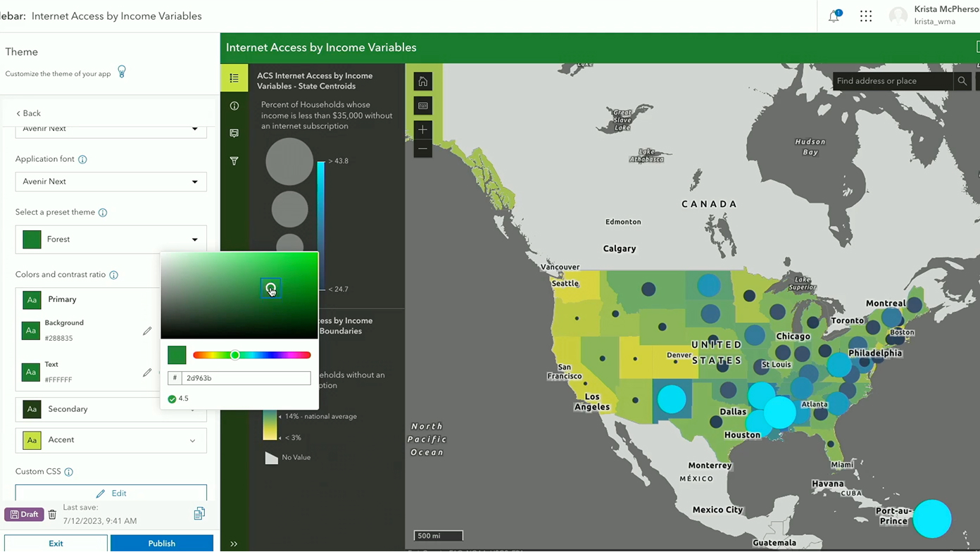This screenshot has height=552, width=980.
Task: Open the third app sidebar icon below info
Action: (234, 133)
